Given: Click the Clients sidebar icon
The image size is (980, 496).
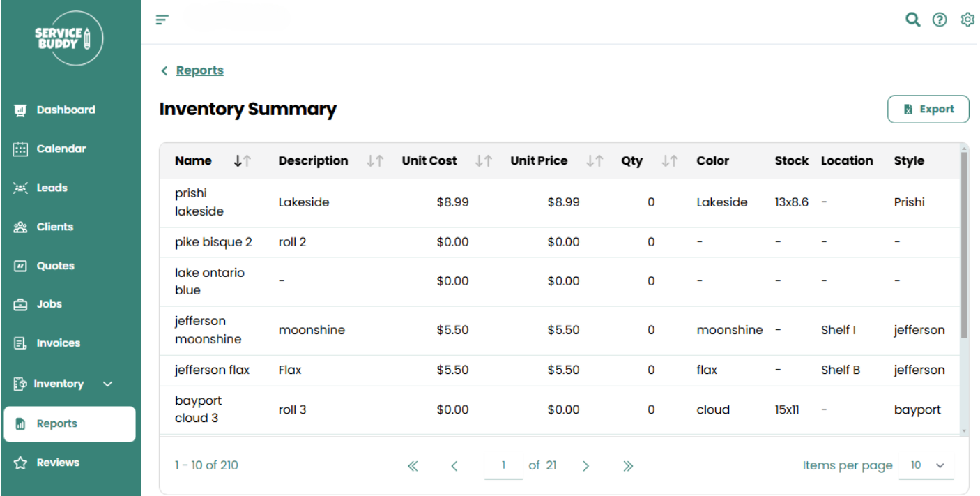Looking at the screenshot, I should pos(20,227).
